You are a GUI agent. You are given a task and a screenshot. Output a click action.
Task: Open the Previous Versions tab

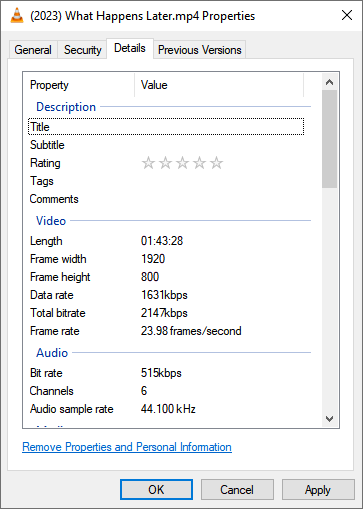click(x=199, y=50)
